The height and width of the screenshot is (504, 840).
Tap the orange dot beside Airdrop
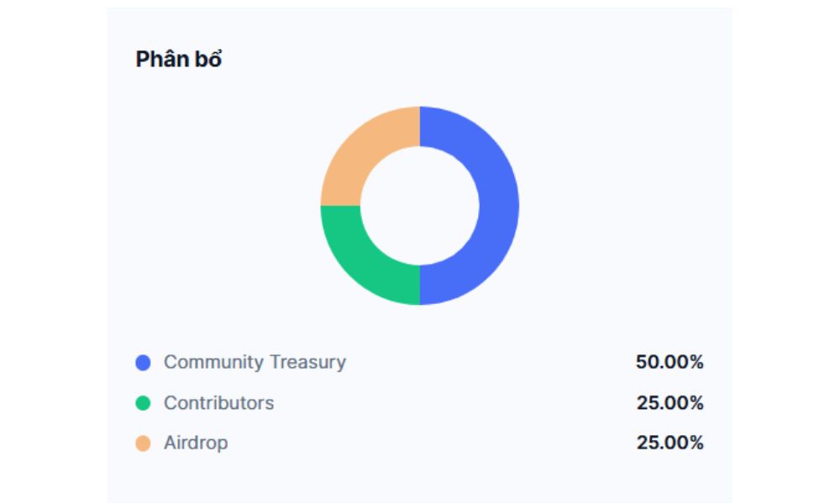pos(143,443)
